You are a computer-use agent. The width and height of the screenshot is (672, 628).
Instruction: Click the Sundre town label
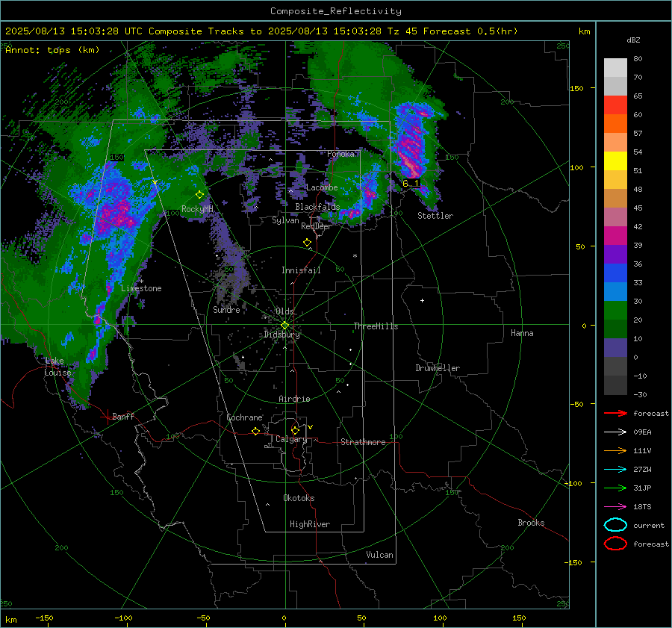pos(226,309)
